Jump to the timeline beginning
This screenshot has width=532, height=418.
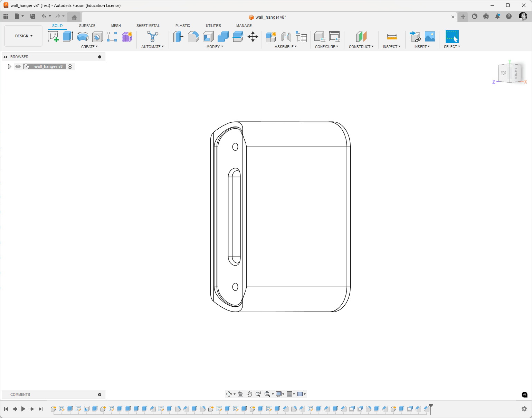click(6, 409)
